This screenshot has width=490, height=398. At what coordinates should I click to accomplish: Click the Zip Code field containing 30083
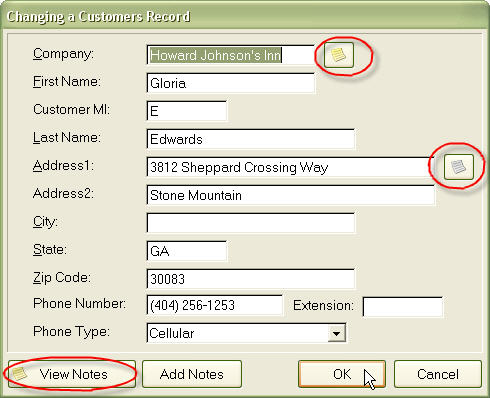[x=251, y=279]
